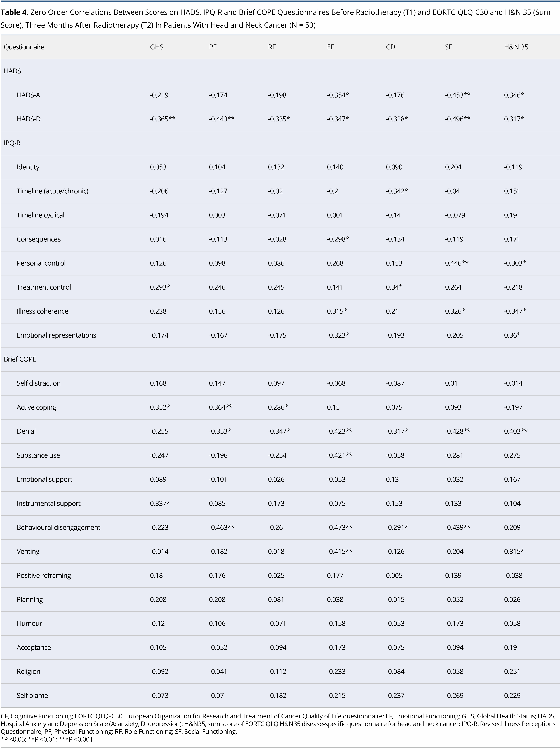Select the Questionnaire column header

[24, 47]
